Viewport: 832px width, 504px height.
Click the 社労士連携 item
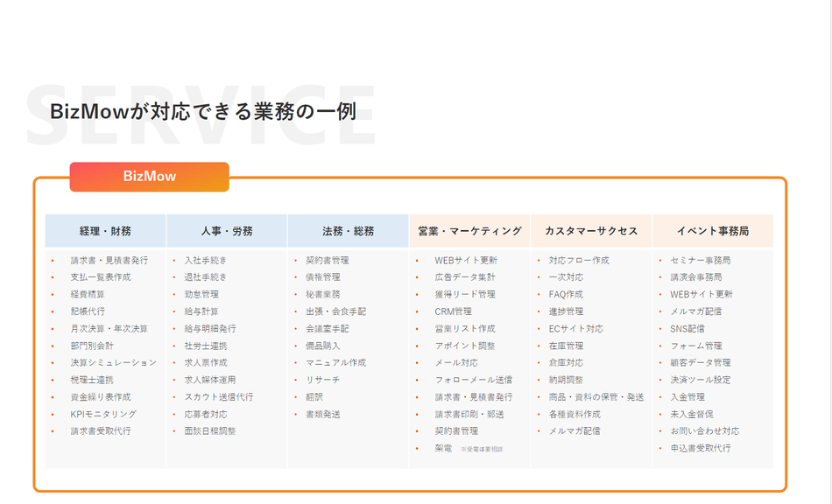pyautogui.click(x=206, y=346)
